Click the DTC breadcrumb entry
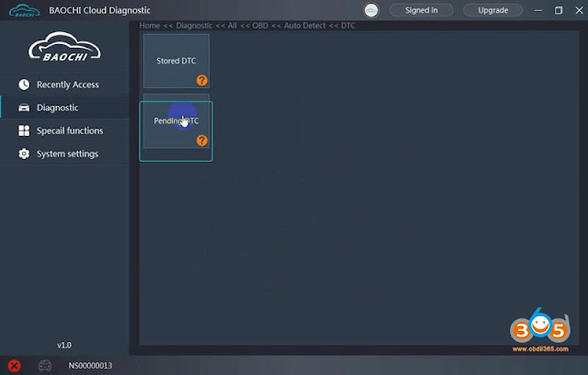 (348, 26)
